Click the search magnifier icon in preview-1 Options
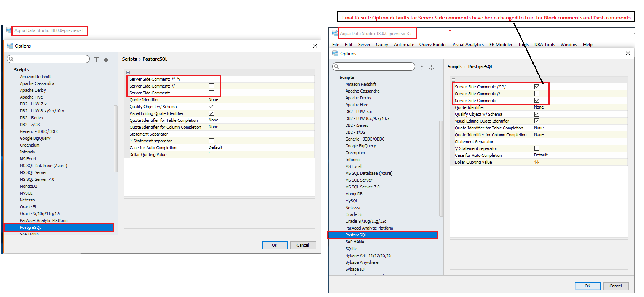This screenshot has width=644, height=297. 11,59
